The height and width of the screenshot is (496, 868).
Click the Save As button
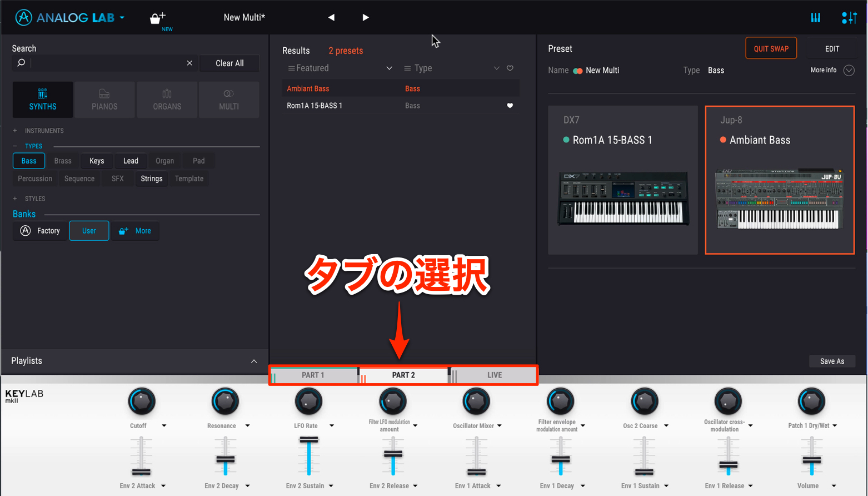pos(832,361)
